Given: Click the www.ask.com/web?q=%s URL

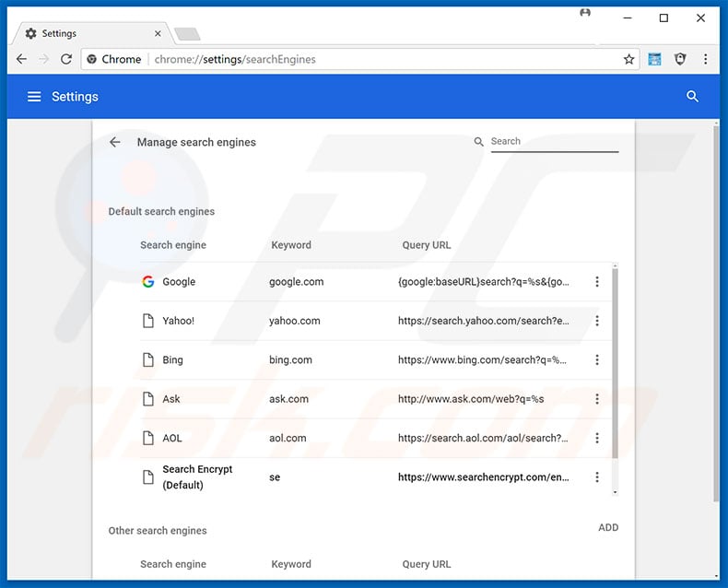Looking at the screenshot, I should tap(471, 398).
